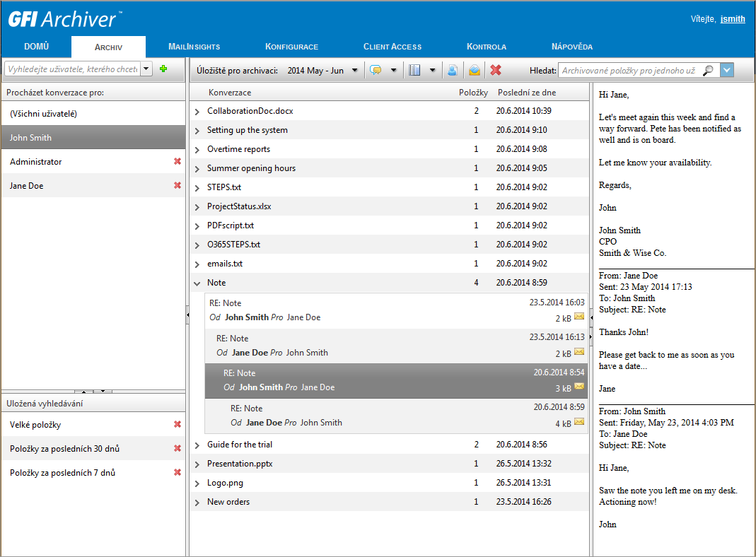Select (Všichni uživatelé) in user list
756x557 pixels.
tap(93, 114)
